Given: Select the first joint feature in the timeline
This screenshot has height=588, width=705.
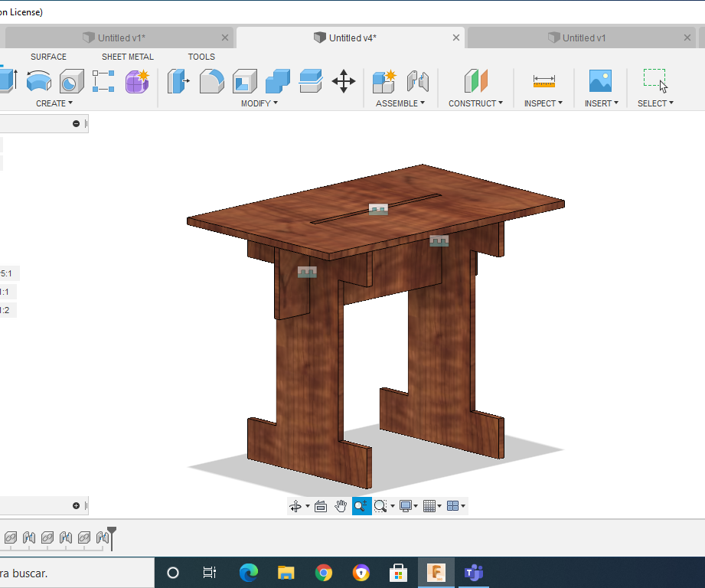Looking at the screenshot, I should (x=29, y=537).
